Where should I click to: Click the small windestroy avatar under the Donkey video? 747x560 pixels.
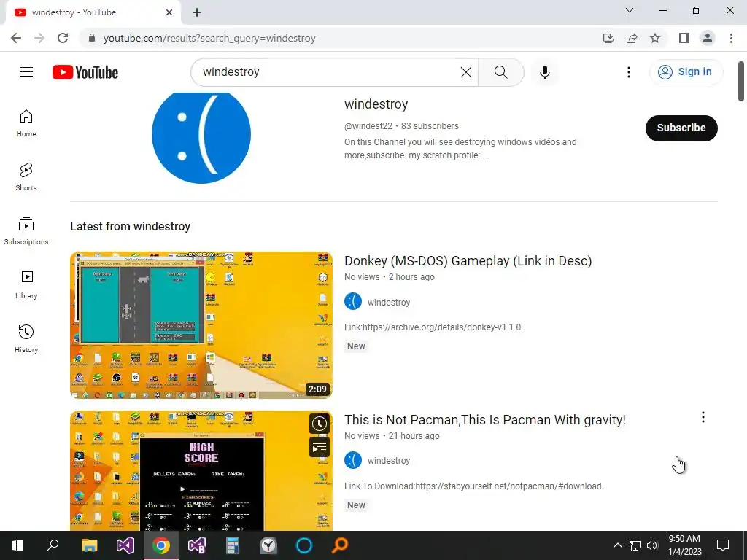(x=353, y=301)
